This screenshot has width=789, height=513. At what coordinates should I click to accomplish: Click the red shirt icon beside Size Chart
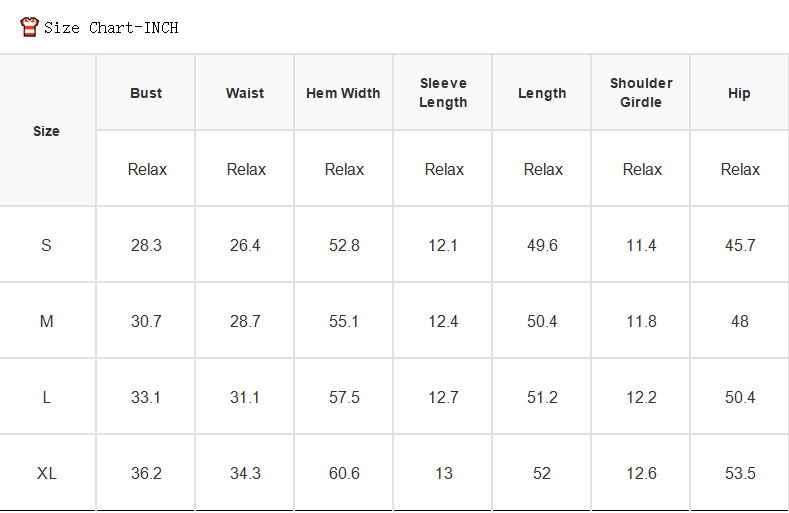click(29, 27)
